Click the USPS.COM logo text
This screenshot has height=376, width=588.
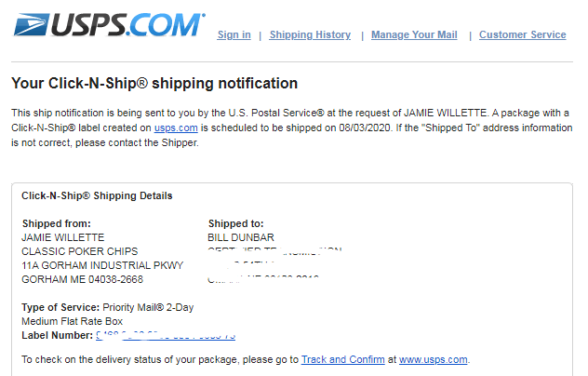[127, 25]
